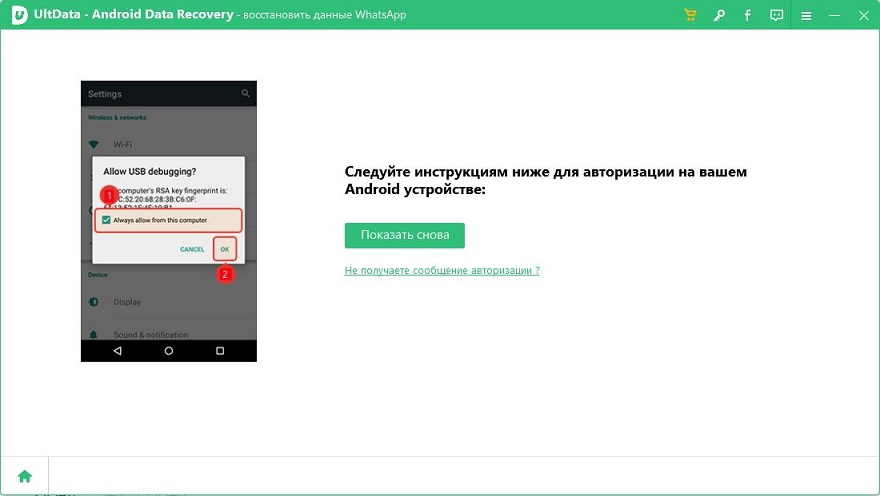The height and width of the screenshot is (496, 880).
Task: Toggle the Always allow from this computer checkbox
Action: (106, 220)
